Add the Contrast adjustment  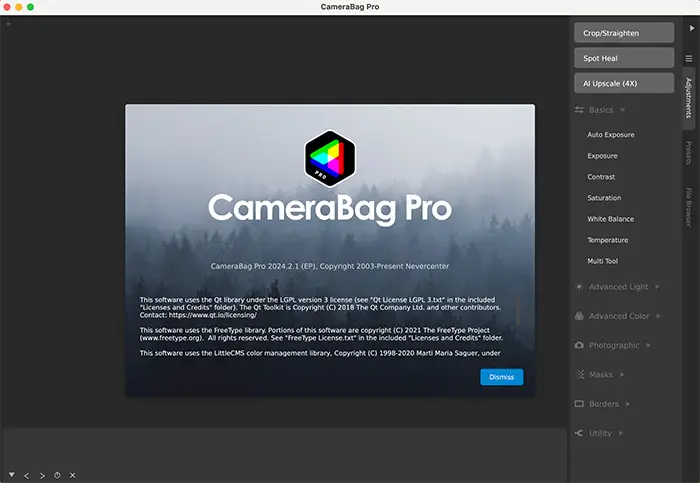click(x=601, y=177)
